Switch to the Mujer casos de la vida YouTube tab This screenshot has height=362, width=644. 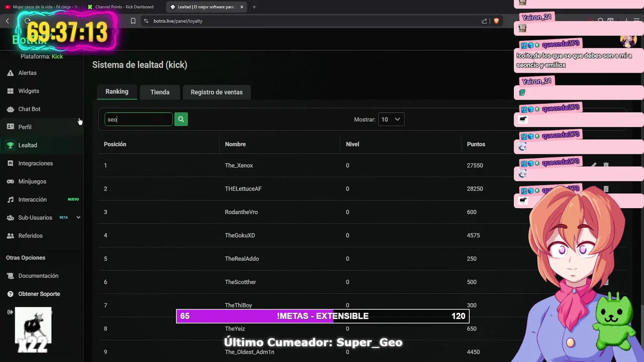(42, 7)
